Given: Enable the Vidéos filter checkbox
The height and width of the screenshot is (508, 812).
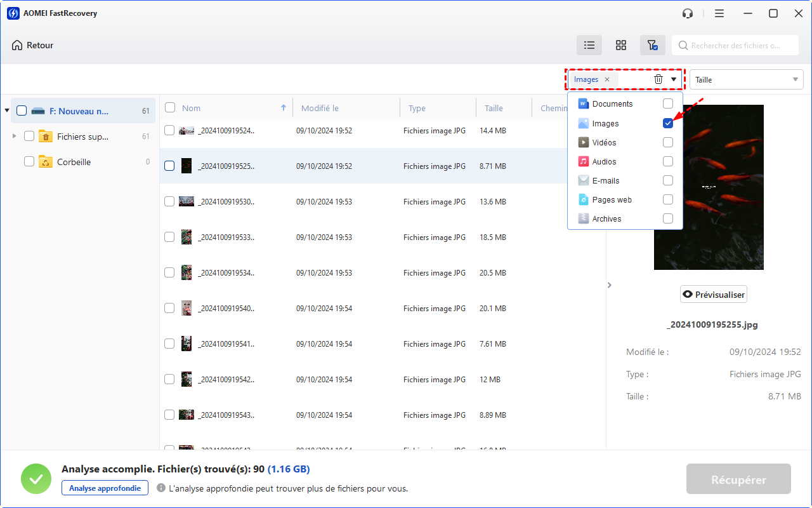Looking at the screenshot, I should [x=668, y=142].
